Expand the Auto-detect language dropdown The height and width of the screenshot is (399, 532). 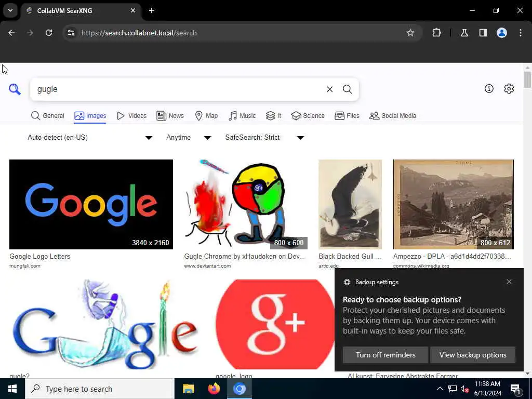pyautogui.click(x=90, y=137)
